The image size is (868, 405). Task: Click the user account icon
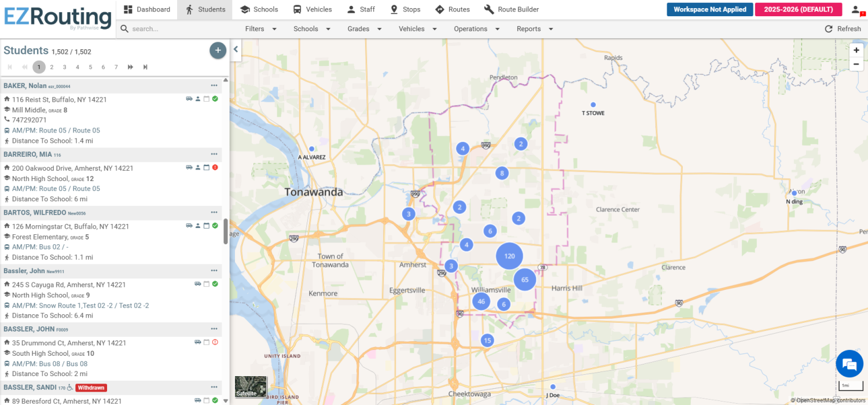coord(855,9)
